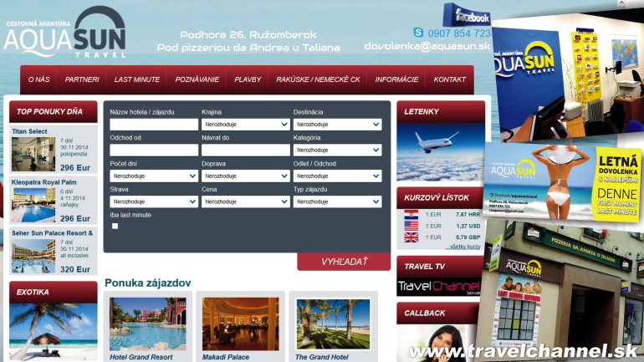Open the POZNÁVANIE menu

[x=197, y=79]
